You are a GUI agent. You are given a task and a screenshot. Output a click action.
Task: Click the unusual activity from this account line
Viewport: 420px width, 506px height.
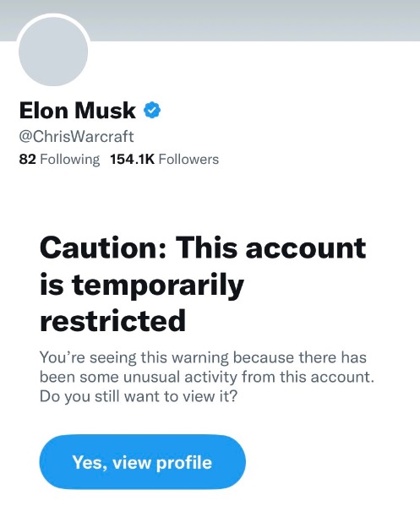coord(206,377)
